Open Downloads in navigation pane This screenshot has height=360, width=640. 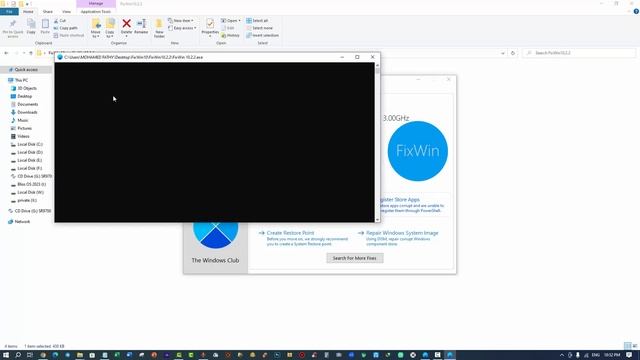click(x=27, y=112)
